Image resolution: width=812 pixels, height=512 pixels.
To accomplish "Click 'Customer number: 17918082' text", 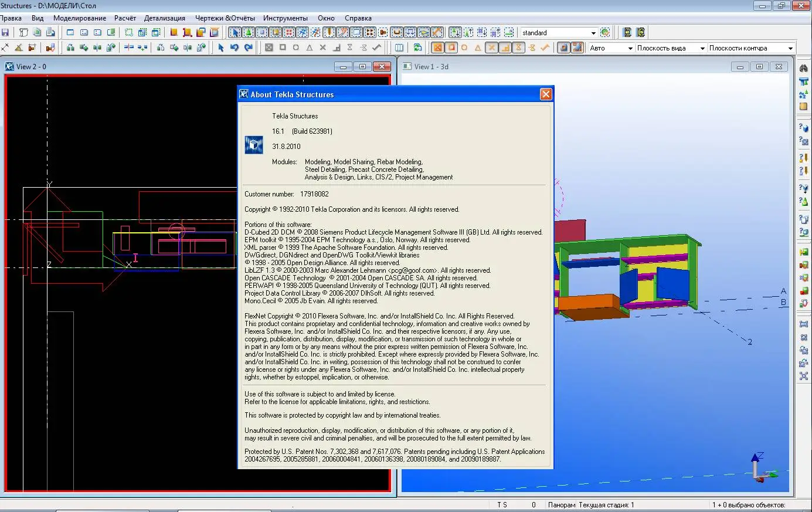I will [x=287, y=194].
